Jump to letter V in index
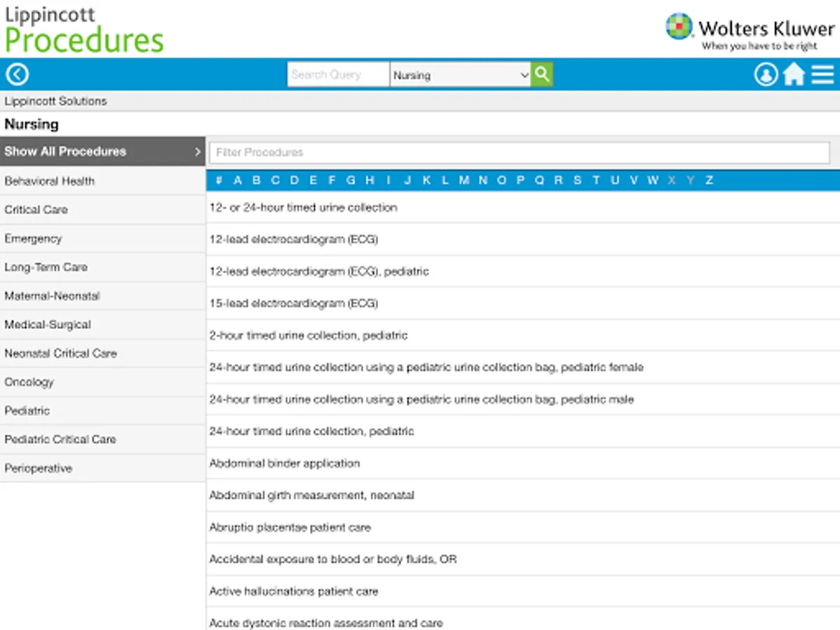Screen dimensions: 840x630 tap(634, 180)
